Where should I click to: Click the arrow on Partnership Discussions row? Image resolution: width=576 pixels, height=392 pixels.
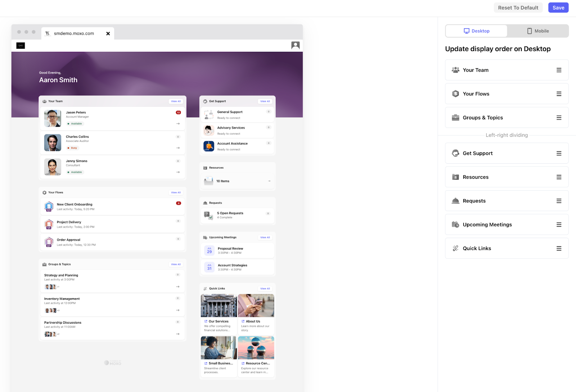178,334
